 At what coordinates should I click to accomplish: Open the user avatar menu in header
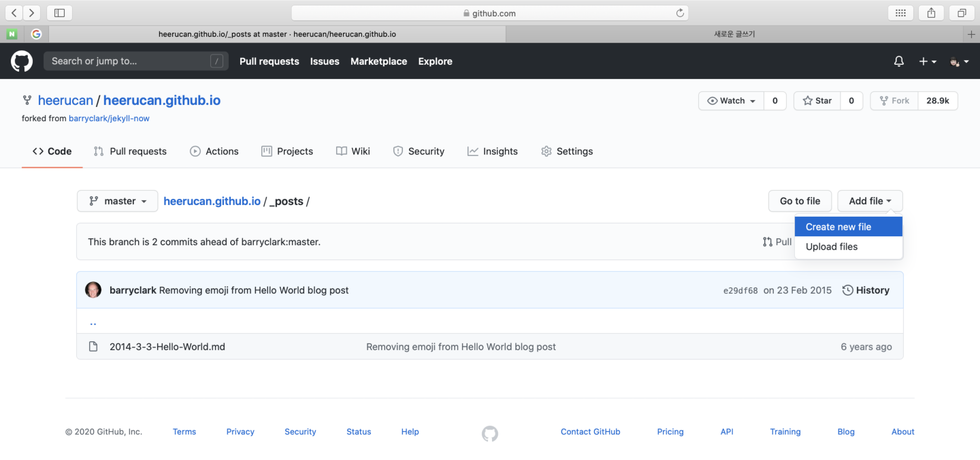coord(959,61)
